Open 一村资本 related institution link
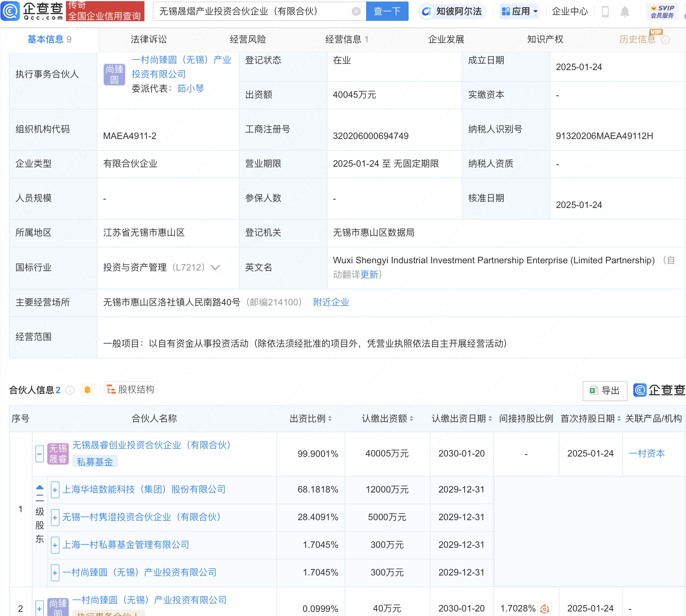The height and width of the screenshot is (616, 686). 647,453
